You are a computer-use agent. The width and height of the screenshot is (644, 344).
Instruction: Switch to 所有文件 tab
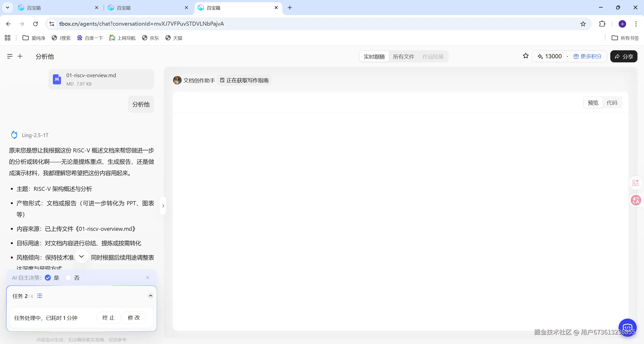(x=404, y=57)
